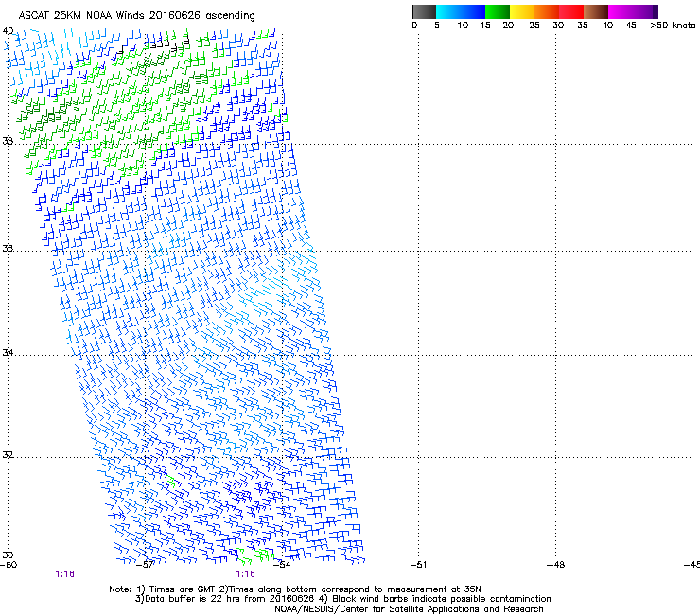The image size is (700, 615).
Task: Click the red 30-35 knots color segment
Action: point(571,11)
